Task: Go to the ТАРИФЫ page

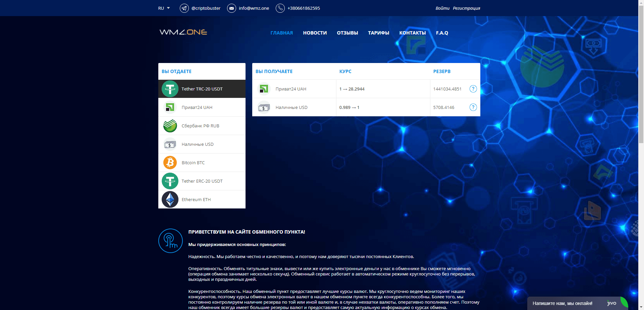Action: 378,33
